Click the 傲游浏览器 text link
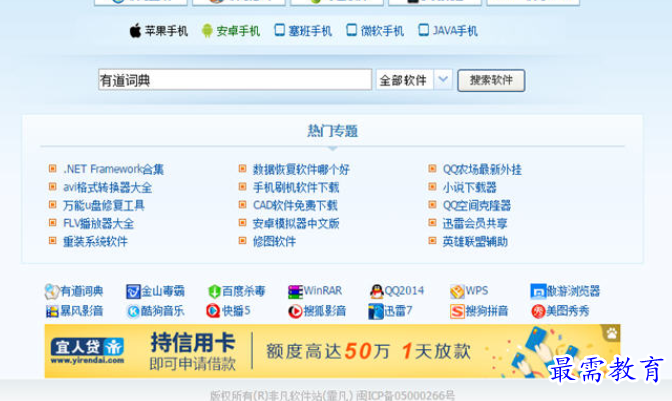This screenshot has height=401, width=672. [x=573, y=291]
